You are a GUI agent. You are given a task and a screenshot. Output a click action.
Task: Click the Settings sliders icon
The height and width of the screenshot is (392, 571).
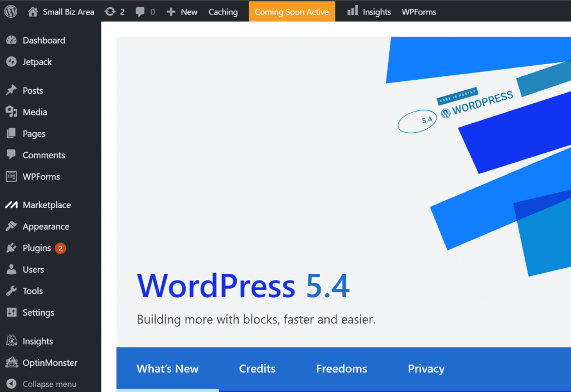(11, 312)
